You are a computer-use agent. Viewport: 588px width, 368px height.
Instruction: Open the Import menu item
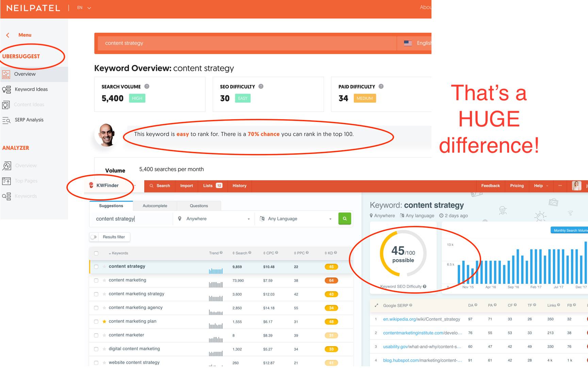tap(186, 186)
